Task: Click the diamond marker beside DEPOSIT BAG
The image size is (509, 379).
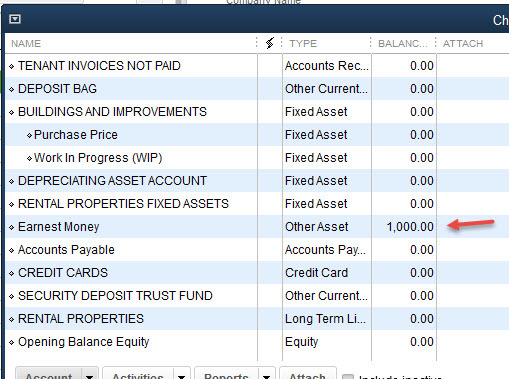Action: point(12,89)
